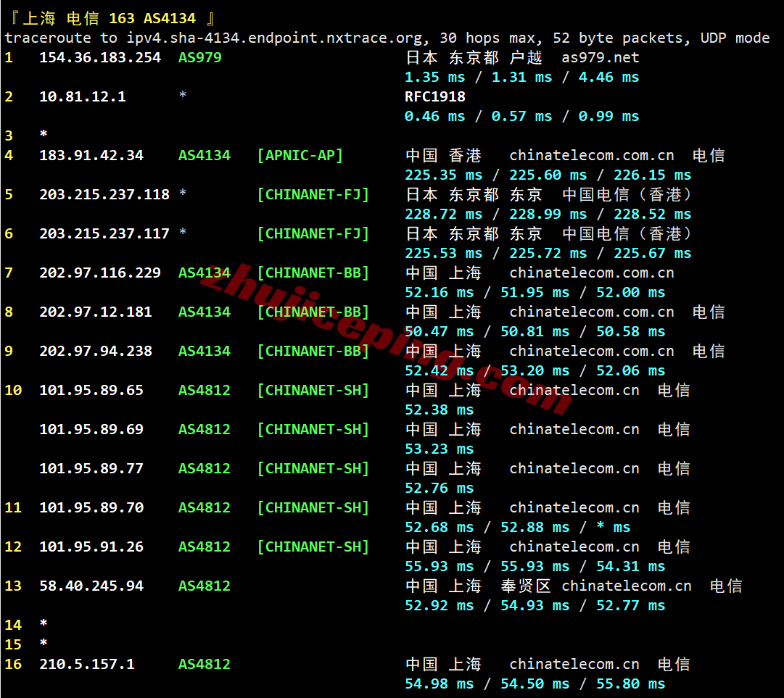Click chinatelecom.com.cn link on hop 7

[x=591, y=273]
